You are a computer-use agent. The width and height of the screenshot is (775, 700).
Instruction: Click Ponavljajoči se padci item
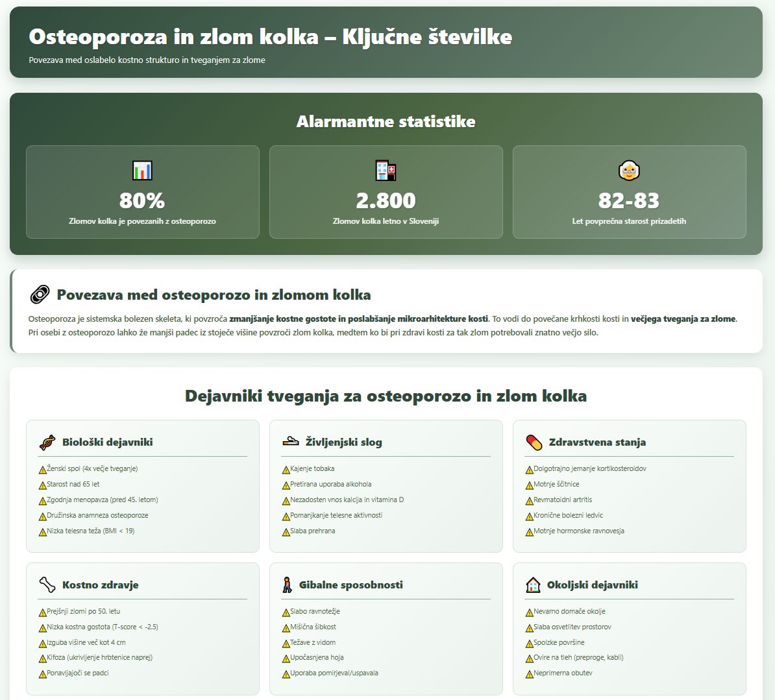(78, 673)
